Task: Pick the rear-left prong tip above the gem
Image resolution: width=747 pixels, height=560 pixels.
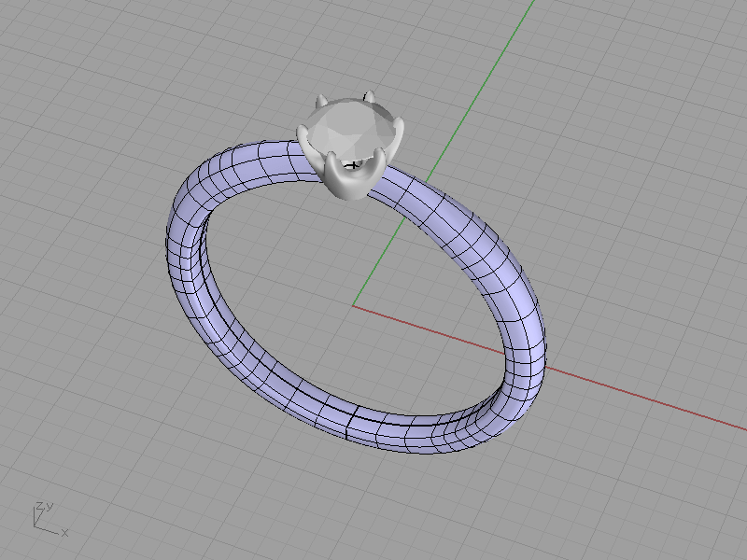Action: tap(319, 99)
